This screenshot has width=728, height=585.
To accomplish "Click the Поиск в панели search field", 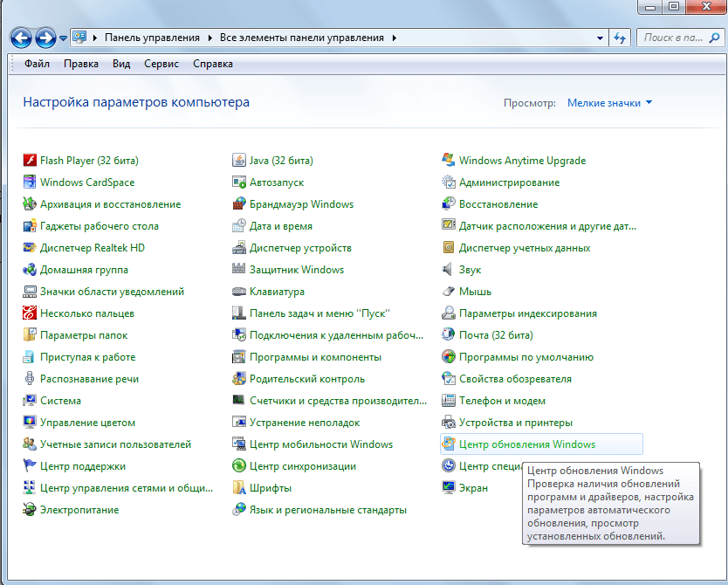I will click(680, 38).
